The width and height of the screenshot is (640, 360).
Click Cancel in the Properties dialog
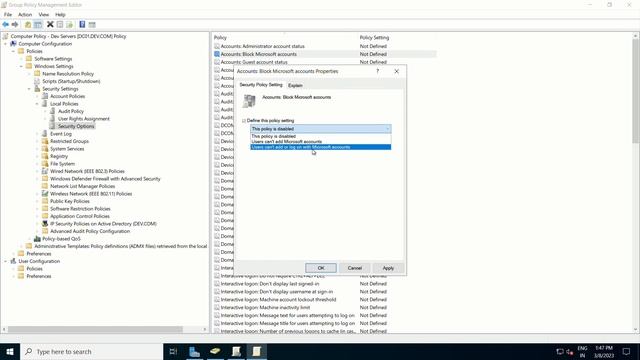click(x=355, y=268)
